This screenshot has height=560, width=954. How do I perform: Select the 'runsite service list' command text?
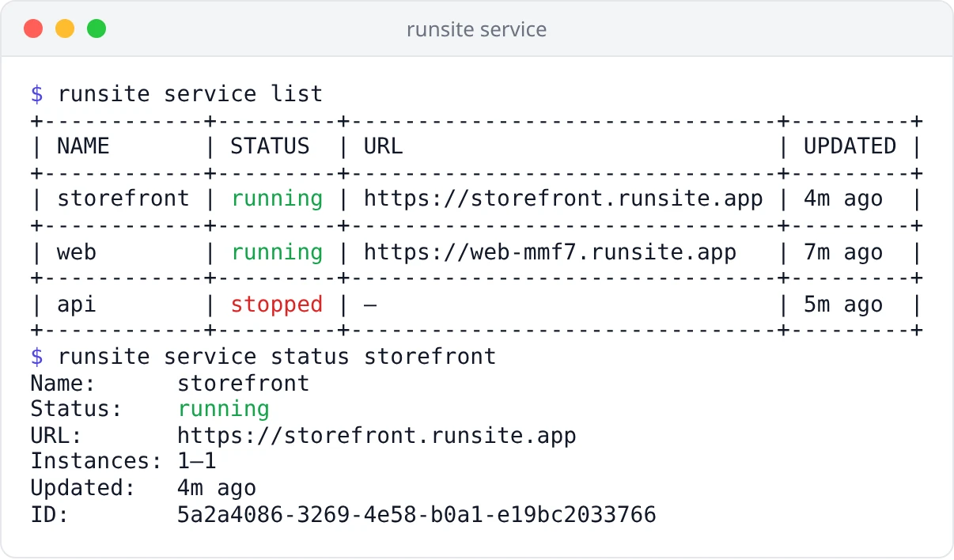pos(190,94)
